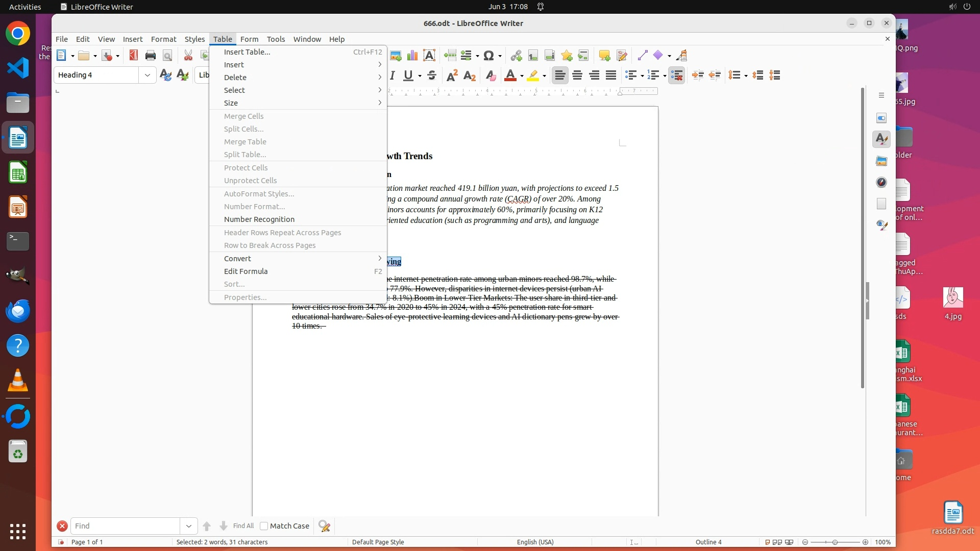
Task: Click the Print icon in toolbar
Action: [150, 56]
